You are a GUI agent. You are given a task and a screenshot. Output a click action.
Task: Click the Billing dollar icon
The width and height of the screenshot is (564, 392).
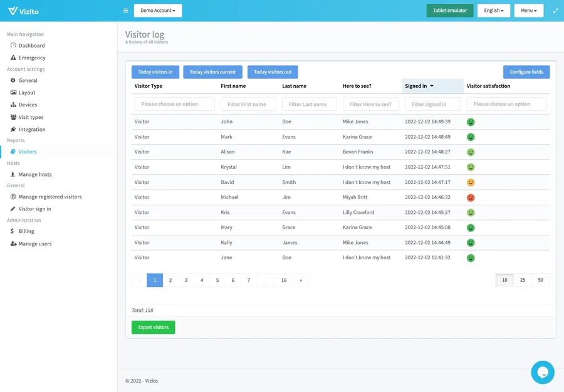13,231
